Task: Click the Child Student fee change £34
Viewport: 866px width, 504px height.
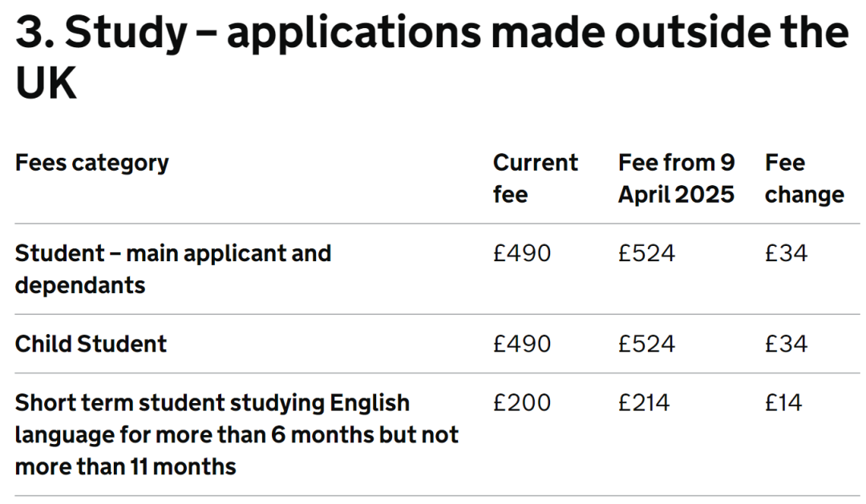Action: 786,344
